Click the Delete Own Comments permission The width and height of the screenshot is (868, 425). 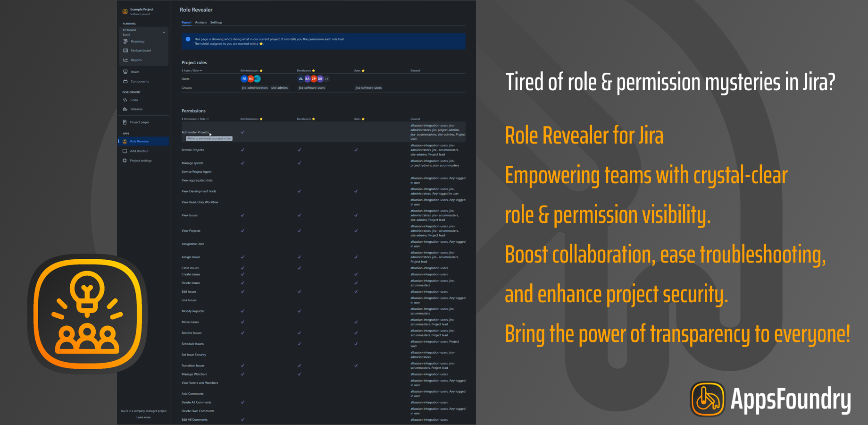coord(198,411)
